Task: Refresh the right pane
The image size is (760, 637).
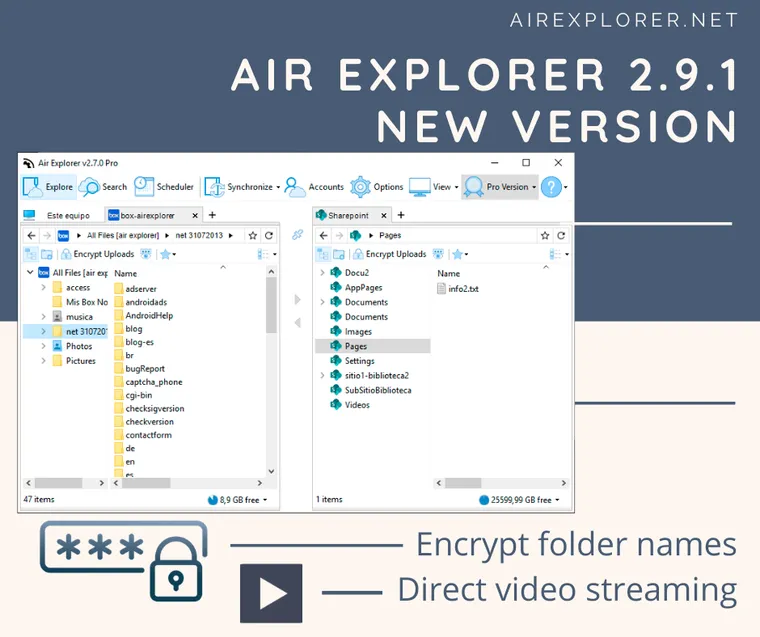Action: tap(561, 236)
